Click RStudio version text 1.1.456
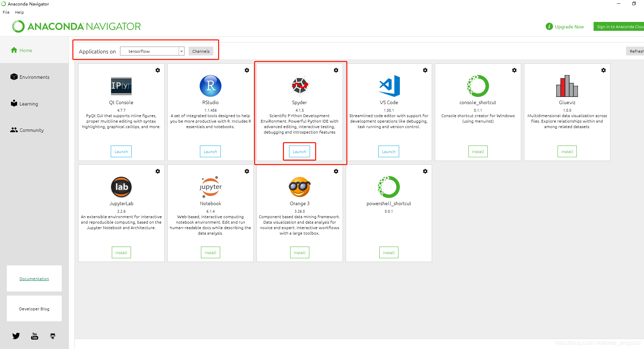 coord(211,110)
